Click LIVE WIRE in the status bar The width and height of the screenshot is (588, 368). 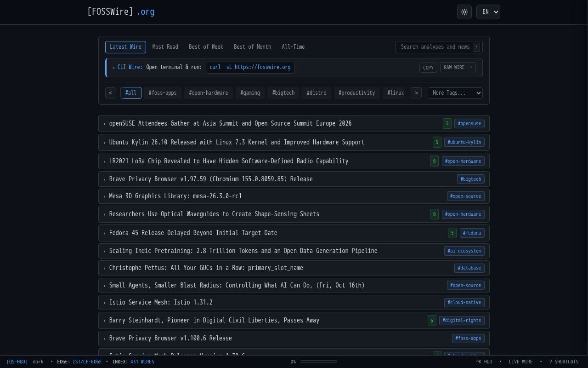point(520,362)
